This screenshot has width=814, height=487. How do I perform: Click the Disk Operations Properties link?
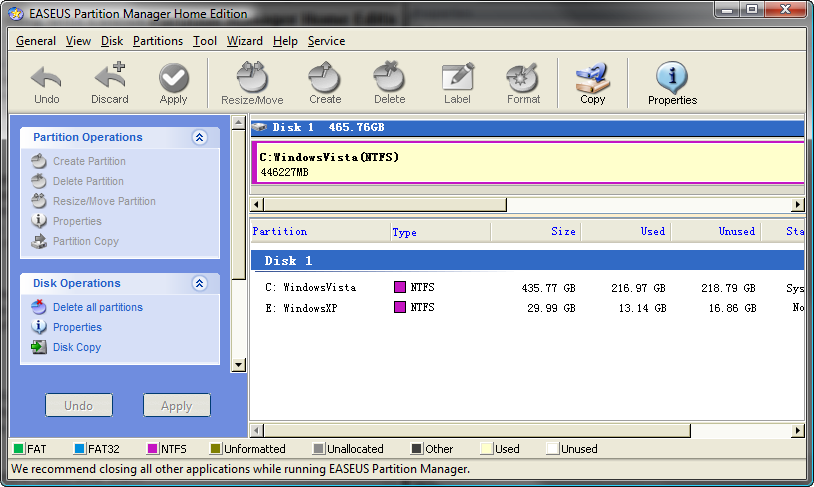point(77,327)
